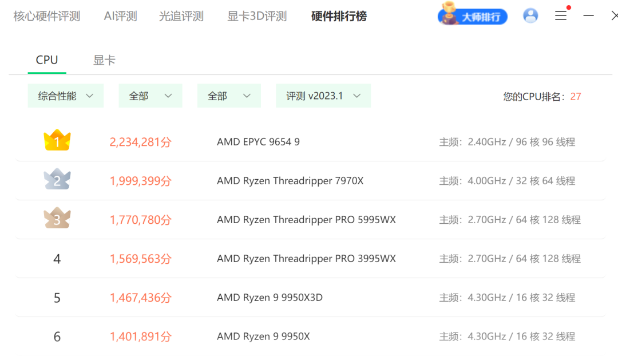Click the score 1,401,891分
Screen dimensions: 618x364
click(141, 337)
